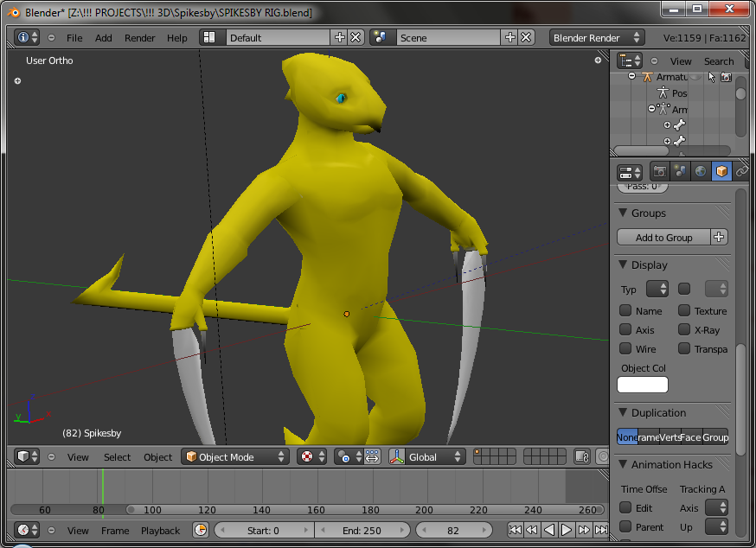Open the Object Mode dropdown

pos(234,457)
